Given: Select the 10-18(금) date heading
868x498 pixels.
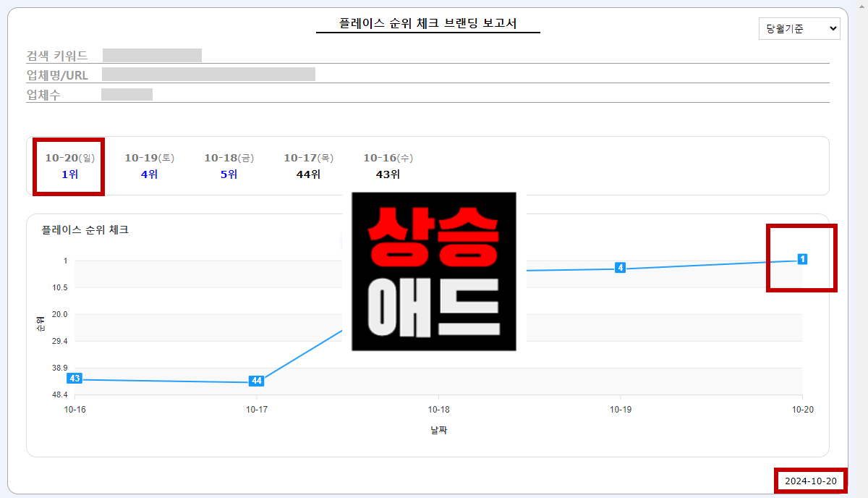Looking at the screenshot, I should [229, 158].
